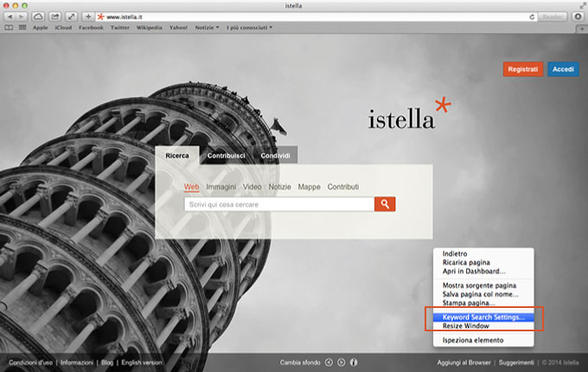588x372 pixels.
Task: Select the Ricerca tab
Action: click(177, 156)
